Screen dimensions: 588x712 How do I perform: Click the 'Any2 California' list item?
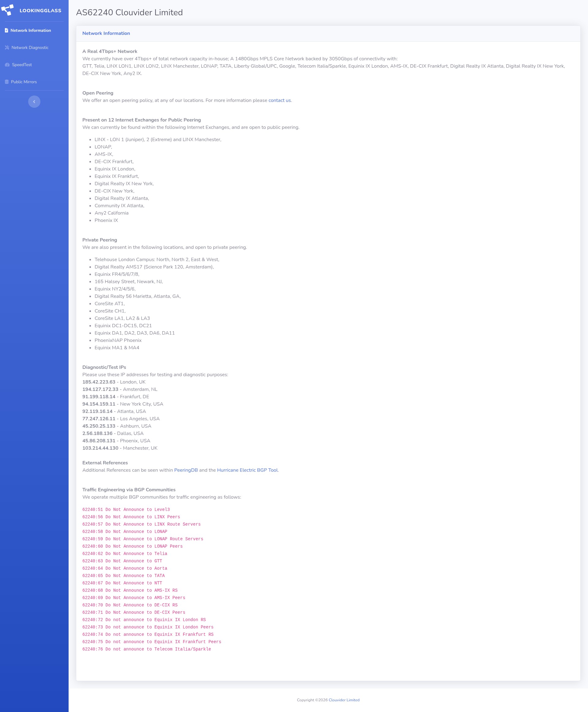111,213
